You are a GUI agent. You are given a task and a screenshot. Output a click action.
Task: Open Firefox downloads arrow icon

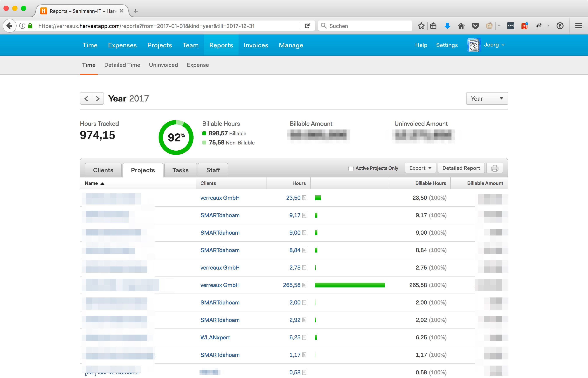(x=447, y=26)
